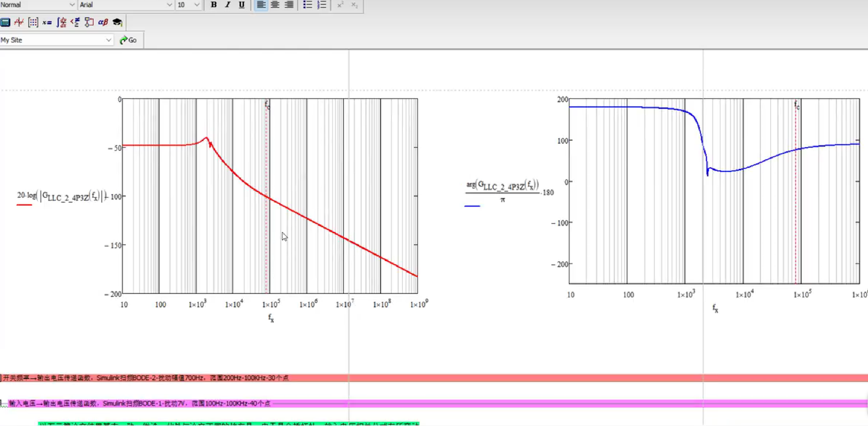868x426 pixels.
Task: Open the Programming toolbar icon
Action: coord(89,23)
